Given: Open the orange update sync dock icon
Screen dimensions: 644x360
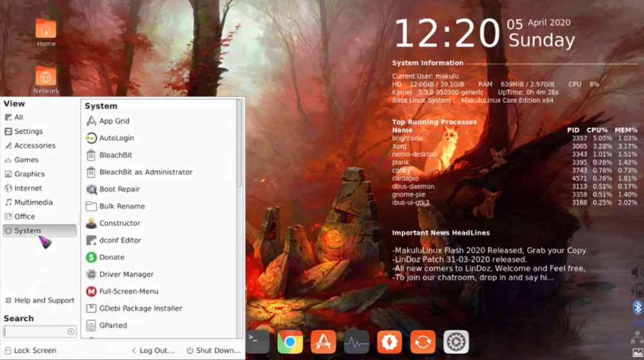Looking at the screenshot, I should tap(422, 341).
